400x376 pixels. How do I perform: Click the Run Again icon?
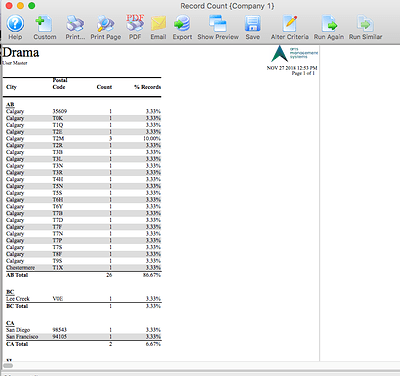[329, 24]
